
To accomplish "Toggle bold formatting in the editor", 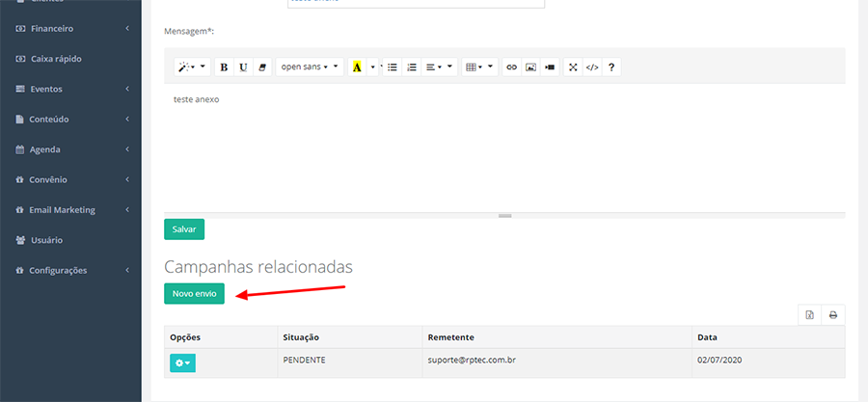I will pos(224,67).
